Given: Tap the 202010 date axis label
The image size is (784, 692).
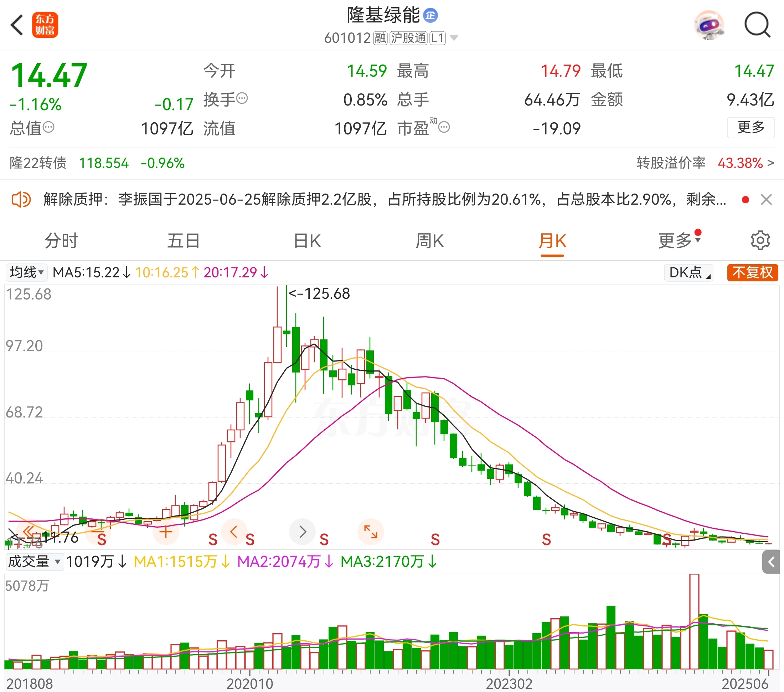Looking at the screenshot, I should tap(250, 684).
